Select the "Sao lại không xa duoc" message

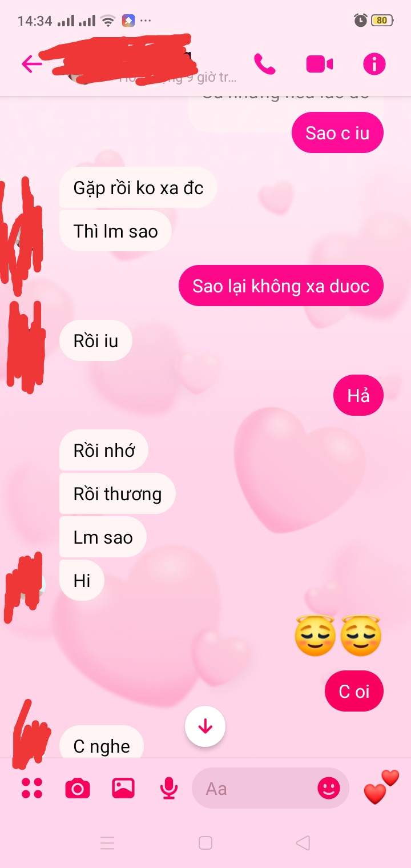click(281, 286)
